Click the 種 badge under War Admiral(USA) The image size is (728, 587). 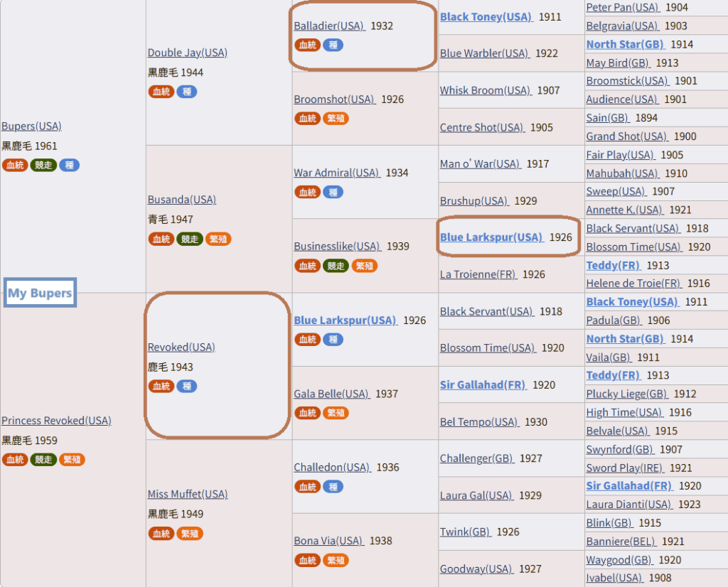tap(333, 192)
